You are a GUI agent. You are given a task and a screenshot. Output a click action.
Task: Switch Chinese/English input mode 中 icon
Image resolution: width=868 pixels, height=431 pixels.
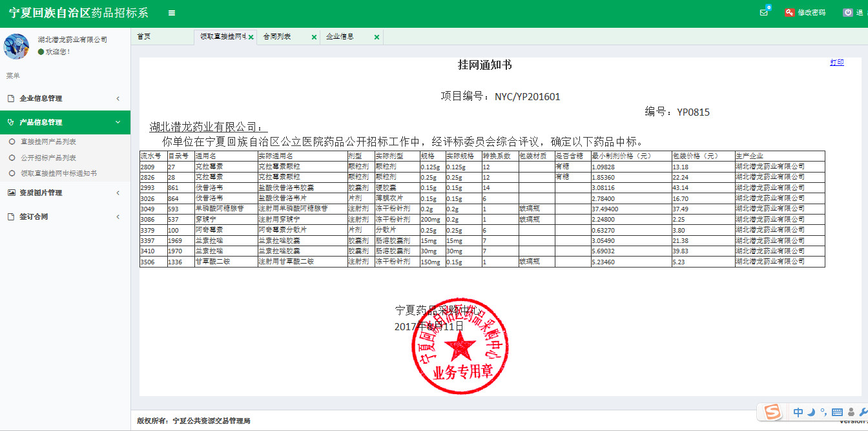pyautogui.click(x=798, y=412)
